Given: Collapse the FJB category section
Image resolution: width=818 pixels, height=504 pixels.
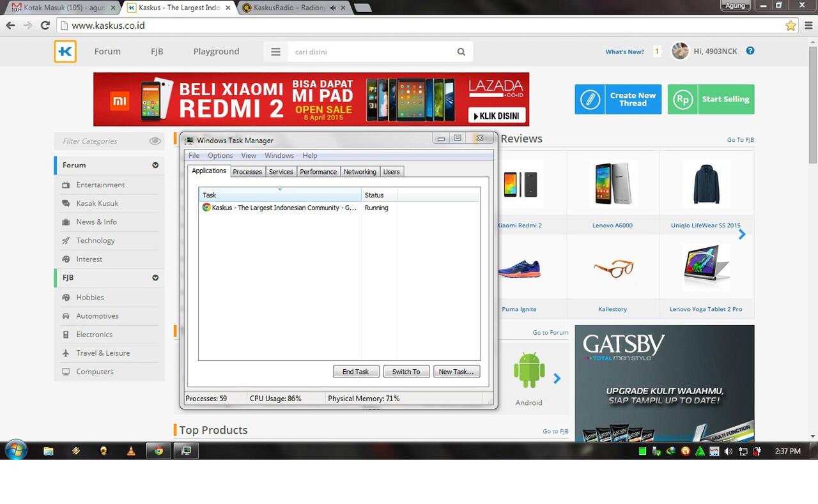Looking at the screenshot, I should tap(155, 277).
